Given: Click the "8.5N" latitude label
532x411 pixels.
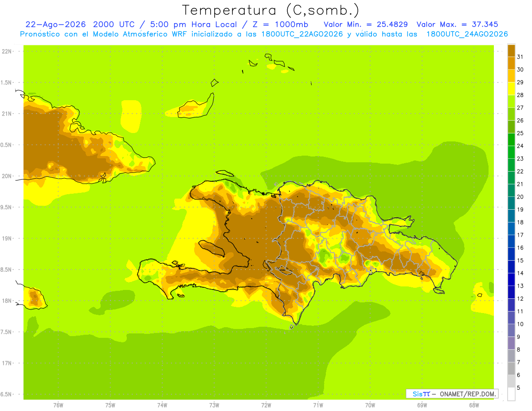Looking at the screenshot, I should pos(7,270).
